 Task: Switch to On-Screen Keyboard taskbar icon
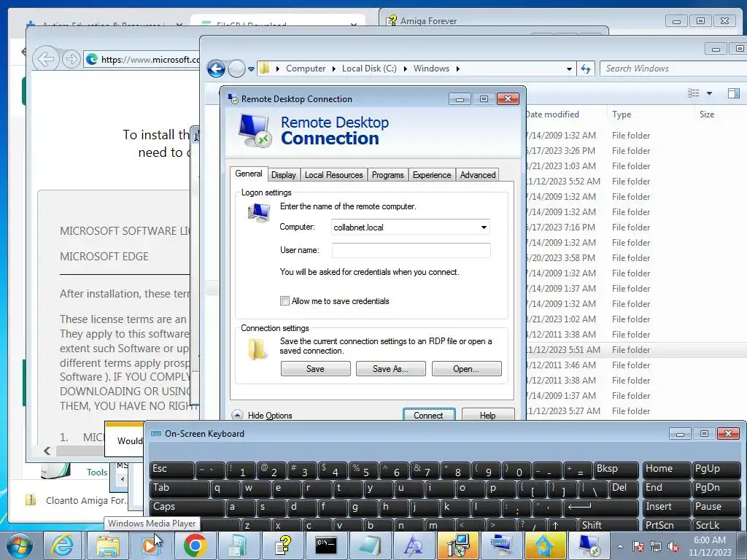501,545
